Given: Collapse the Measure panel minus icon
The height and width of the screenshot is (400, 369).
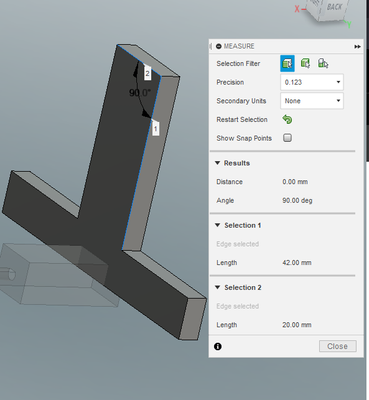Looking at the screenshot, I should pos(219,46).
